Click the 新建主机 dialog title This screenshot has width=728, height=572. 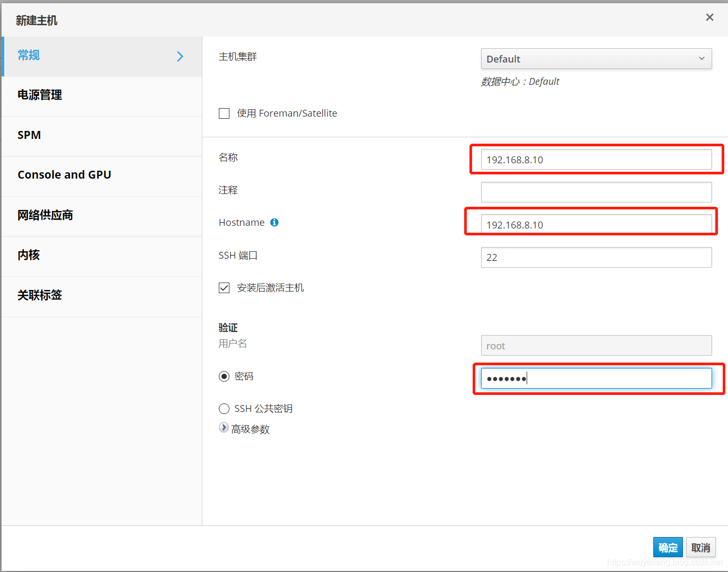(x=37, y=21)
